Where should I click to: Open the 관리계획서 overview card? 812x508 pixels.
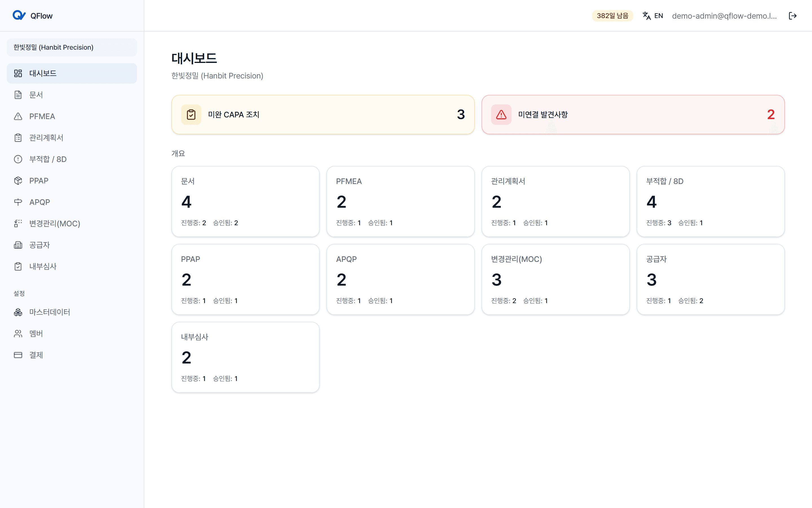[x=555, y=202]
